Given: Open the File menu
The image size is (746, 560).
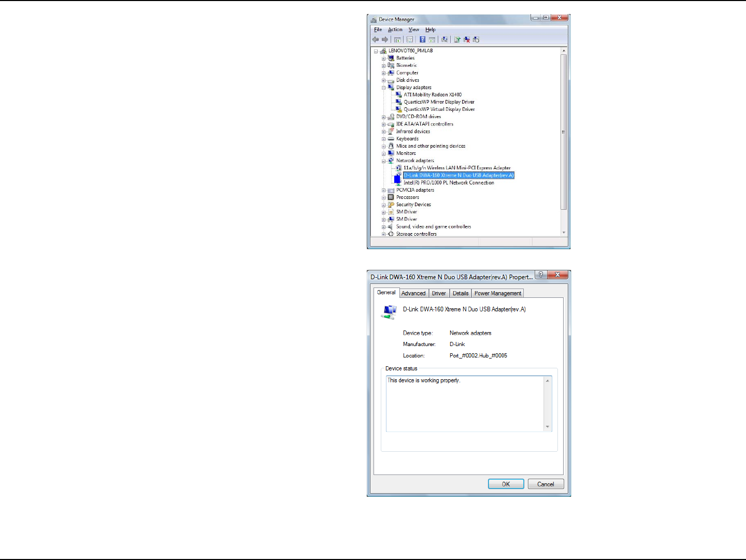Looking at the screenshot, I should [x=378, y=30].
